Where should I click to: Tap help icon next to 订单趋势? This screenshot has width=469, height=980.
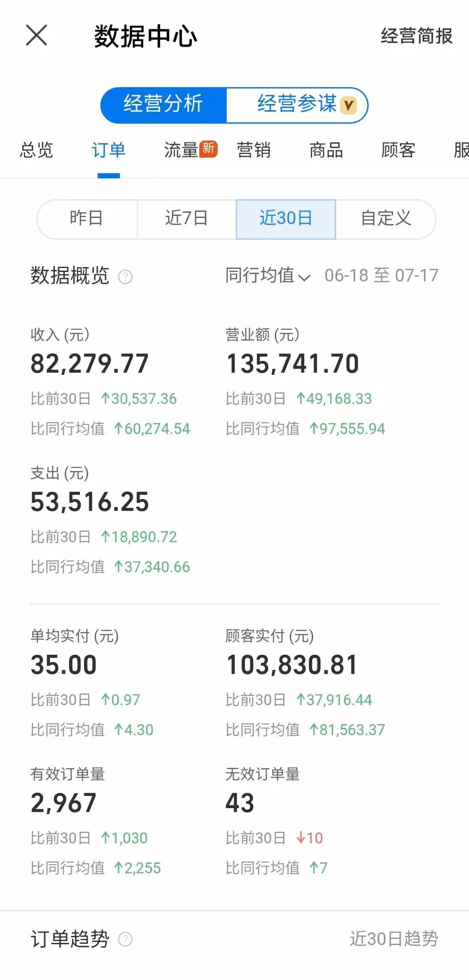point(125,939)
